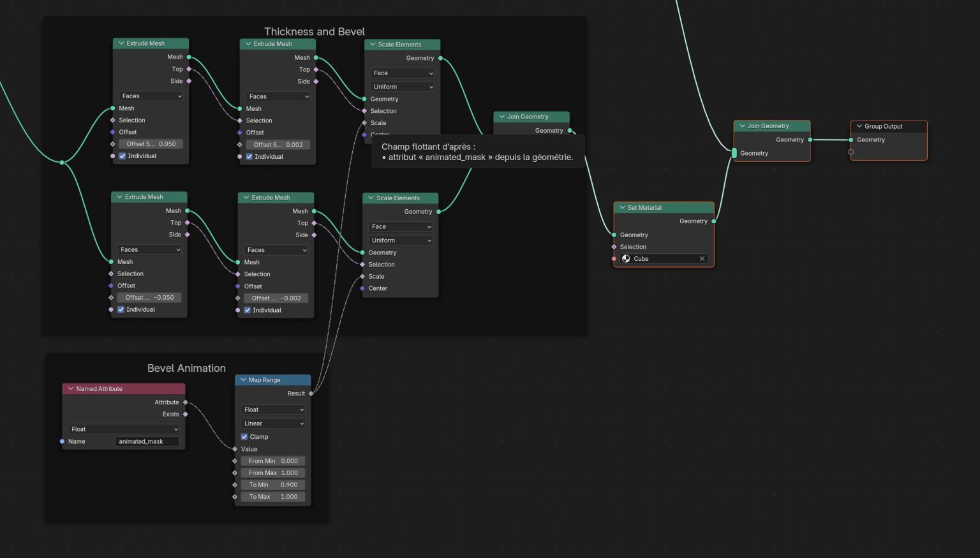Click the Geometry output socket of Set Material
The width and height of the screenshot is (980, 558).
point(713,221)
